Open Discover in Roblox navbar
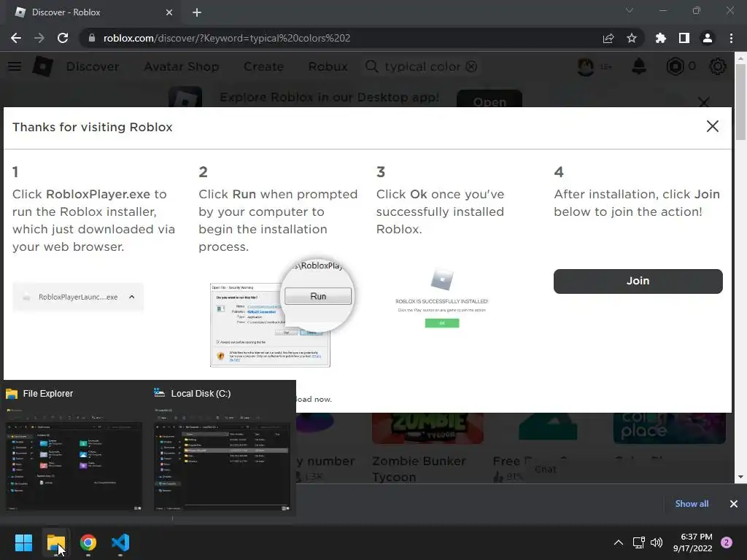This screenshot has width=747, height=560. click(93, 66)
